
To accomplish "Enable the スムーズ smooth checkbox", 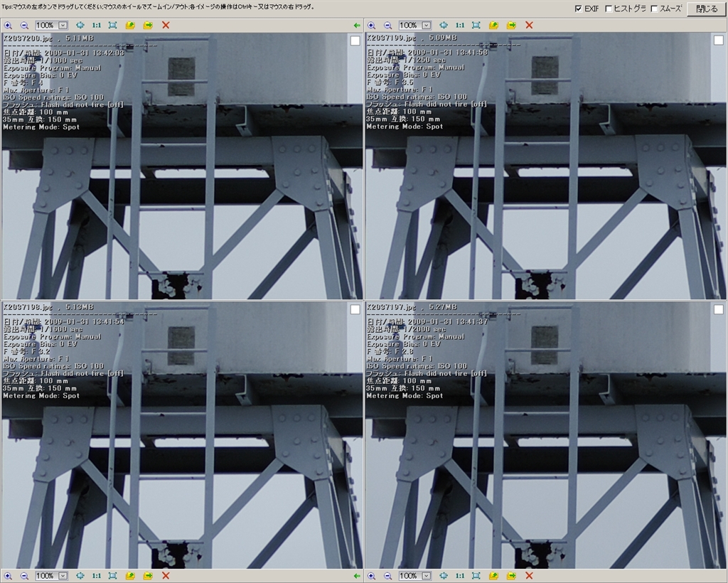I will pyautogui.click(x=654, y=9).
